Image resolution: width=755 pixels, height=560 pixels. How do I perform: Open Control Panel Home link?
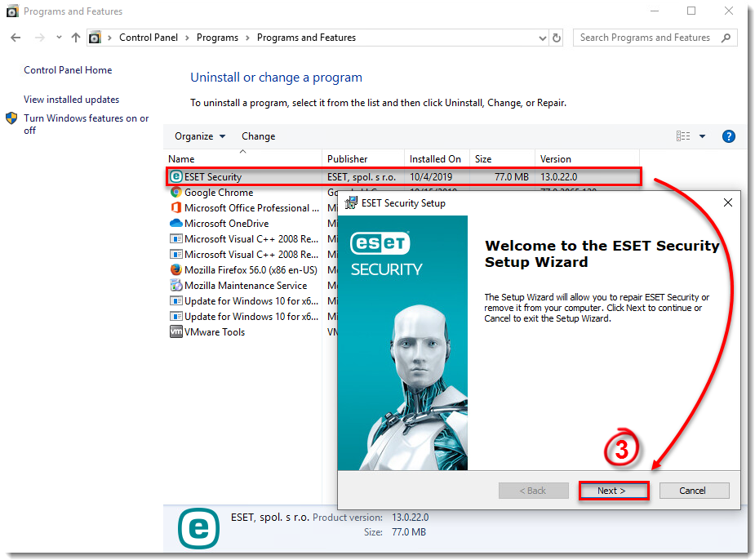pos(68,70)
